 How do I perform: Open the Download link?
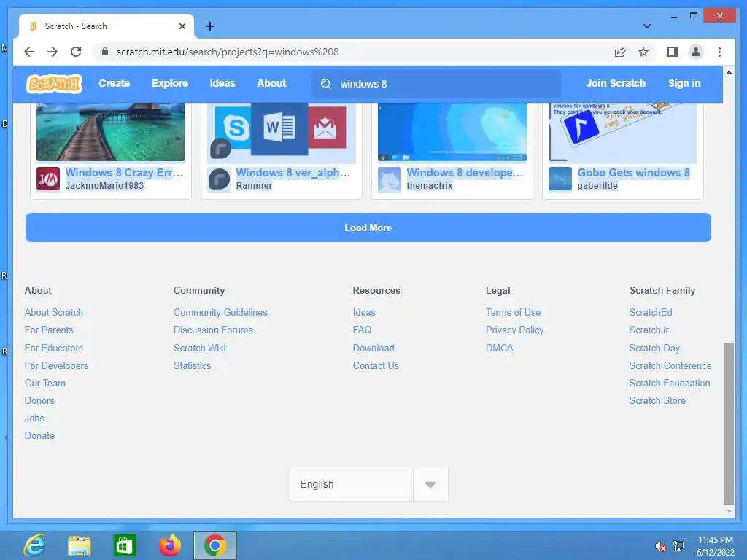tap(373, 348)
